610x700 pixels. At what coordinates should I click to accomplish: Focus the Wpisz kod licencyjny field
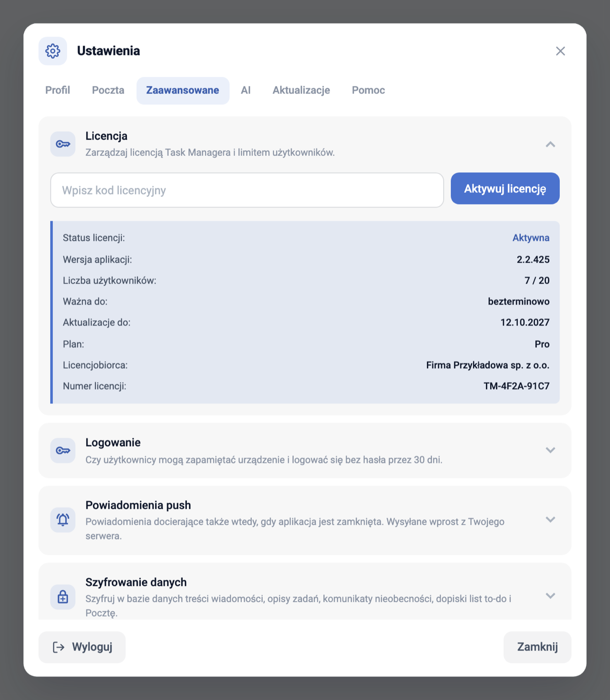click(247, 190)
